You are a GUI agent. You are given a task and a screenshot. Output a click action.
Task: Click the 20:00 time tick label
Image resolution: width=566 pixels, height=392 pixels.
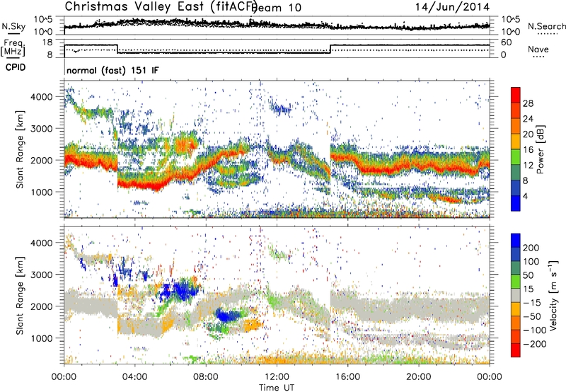pos(418,377)
